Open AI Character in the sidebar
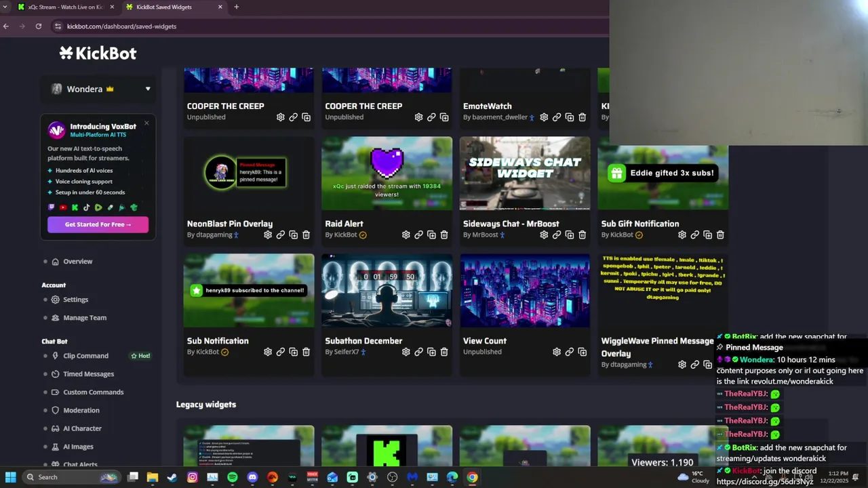This screenshot has width=868, height=488. [82, 429]
